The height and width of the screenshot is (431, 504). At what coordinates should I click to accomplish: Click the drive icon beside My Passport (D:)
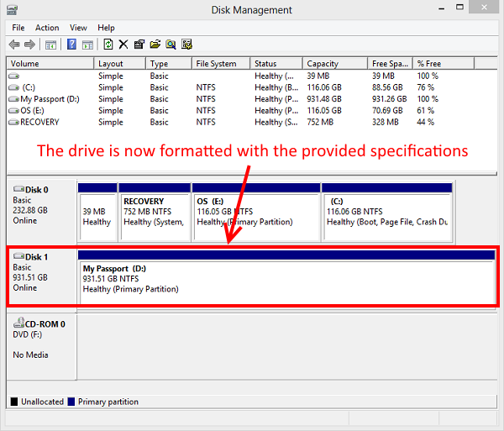click(x=13, y=99)
